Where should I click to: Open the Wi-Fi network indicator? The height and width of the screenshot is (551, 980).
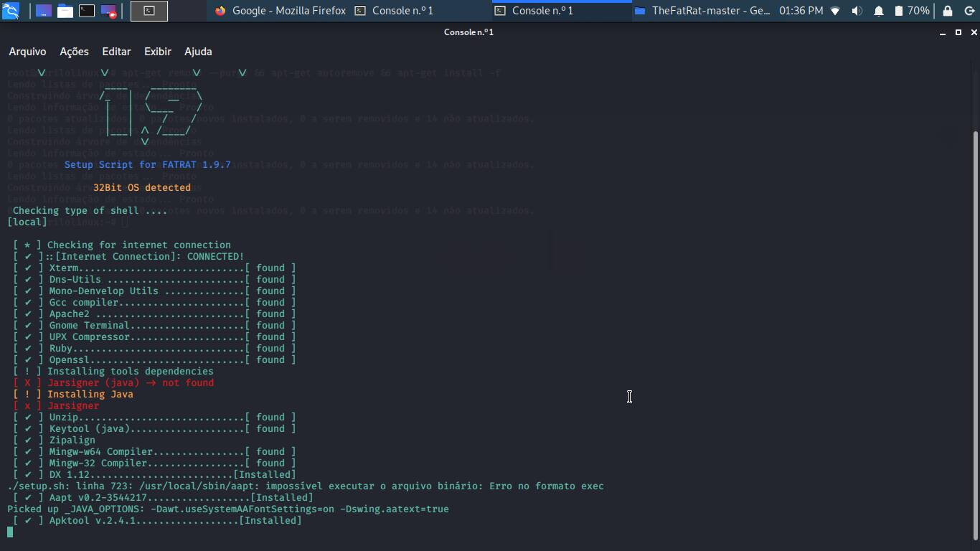pos(835,11)
